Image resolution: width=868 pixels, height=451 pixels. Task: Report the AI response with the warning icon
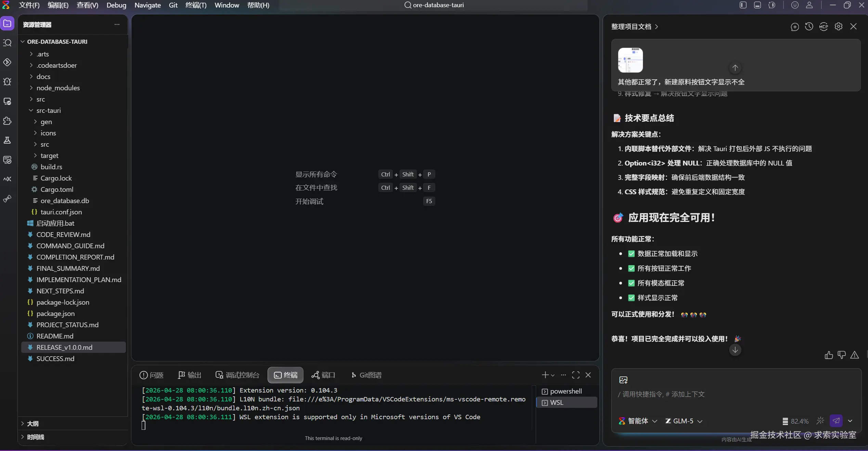tap(854, 355)
